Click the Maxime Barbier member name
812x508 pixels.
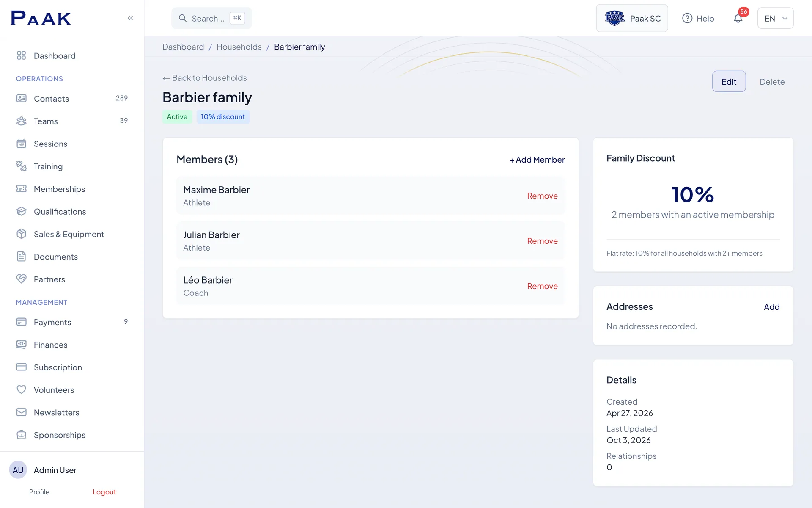[x=216, y=190]
